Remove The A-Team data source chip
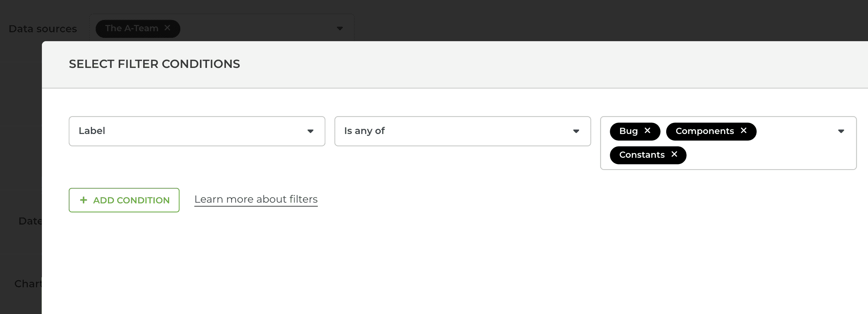Image resolution: width=868 pixels, height=314 pixels. point(167,28)
